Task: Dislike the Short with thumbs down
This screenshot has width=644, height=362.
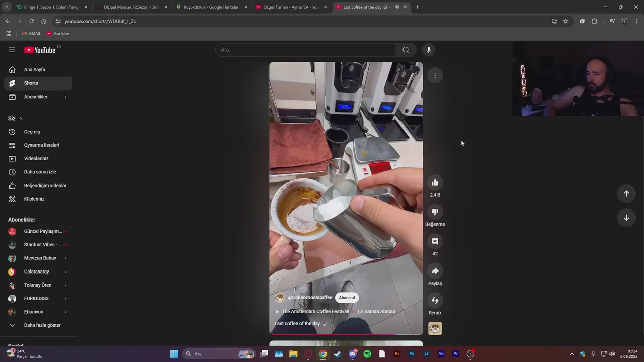Action: (x=435, y=212)
